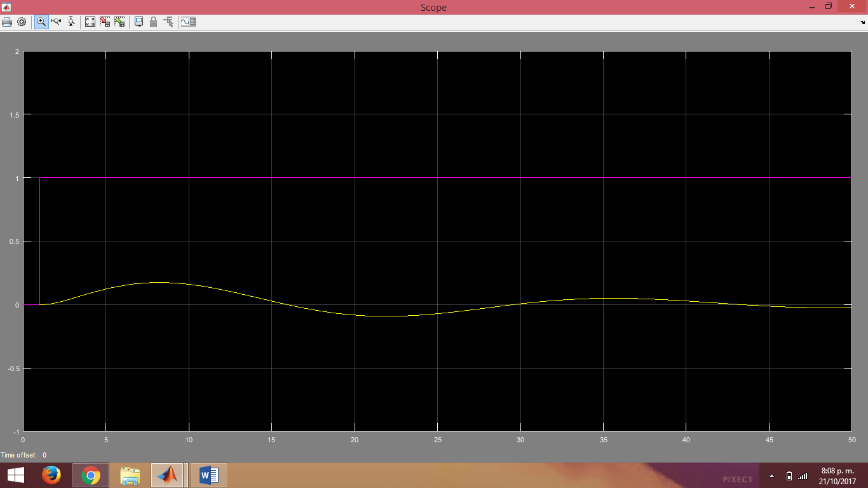Click the network signal tray icon
Screen dimensions: 868x488
803,476
